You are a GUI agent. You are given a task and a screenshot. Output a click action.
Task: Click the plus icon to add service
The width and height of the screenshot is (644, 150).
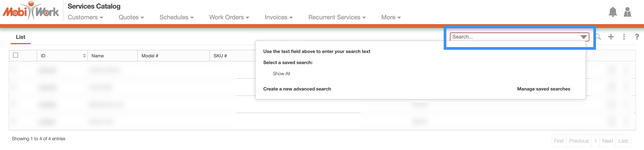coord(611,37)
